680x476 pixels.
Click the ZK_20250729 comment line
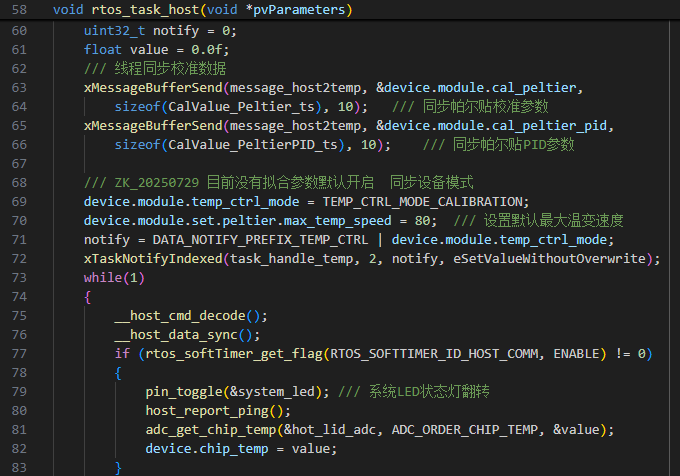(278, 183)
